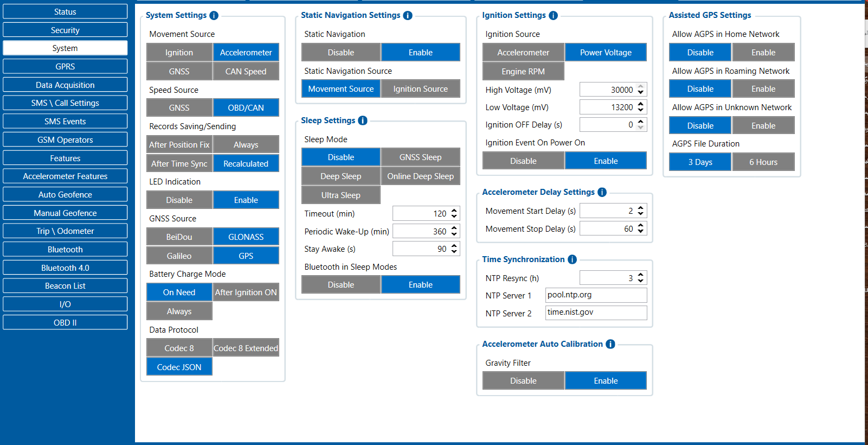This screenshot has width=868, height=445.
Task: Increase the NTP Resync hours with up arrow
Action: pos(641,275)
